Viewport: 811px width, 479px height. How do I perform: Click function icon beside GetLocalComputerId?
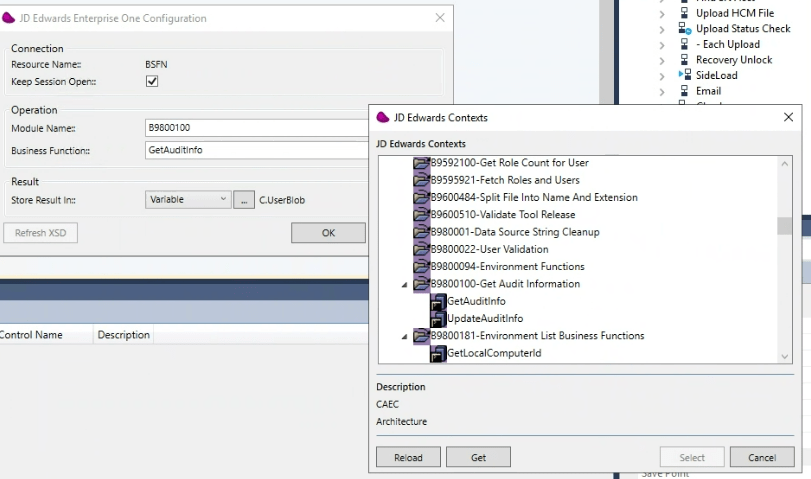tap(438, 353)
